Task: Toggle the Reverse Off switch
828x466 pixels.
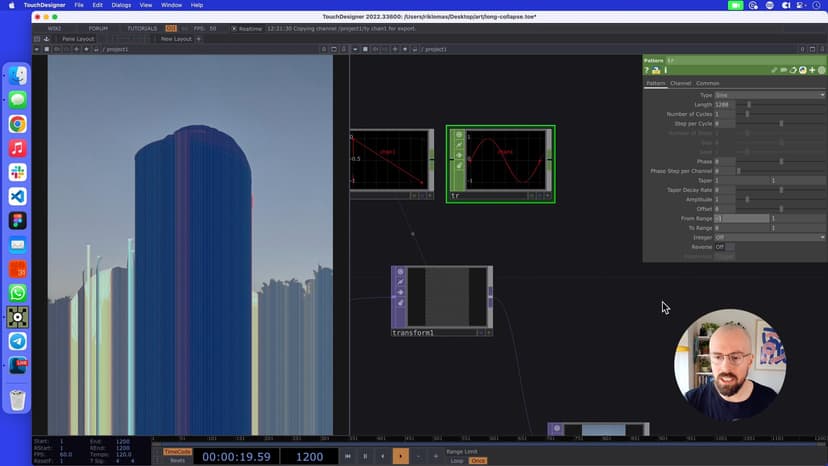Action: (x=720, y=247)
